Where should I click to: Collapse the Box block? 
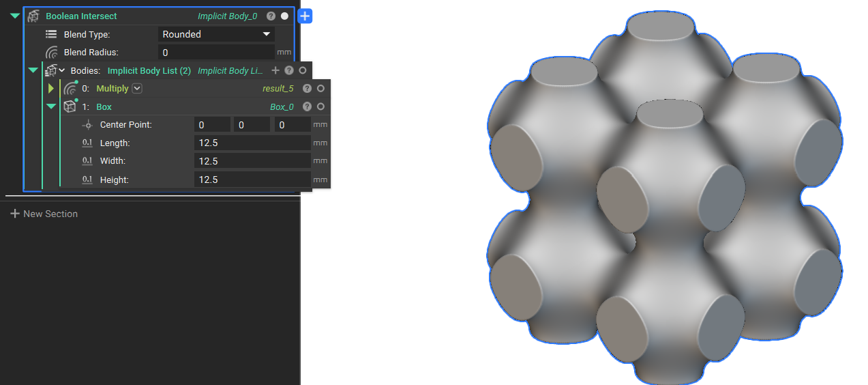point(50,106)
